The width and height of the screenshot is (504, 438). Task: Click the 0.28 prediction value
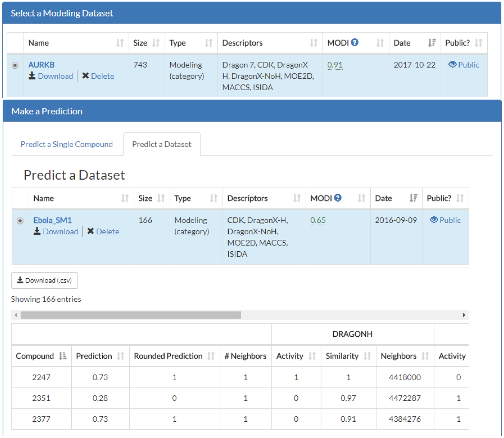(x=100, y=398)
